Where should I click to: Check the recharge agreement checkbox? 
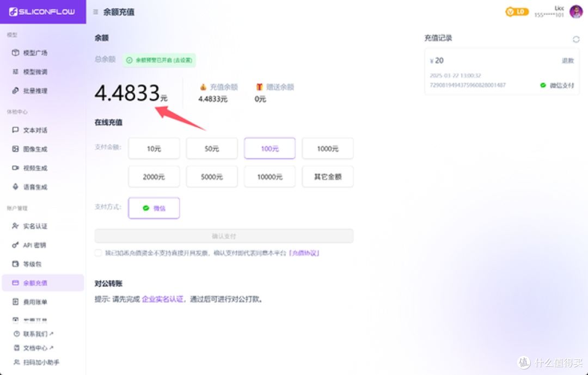(98, 253)
